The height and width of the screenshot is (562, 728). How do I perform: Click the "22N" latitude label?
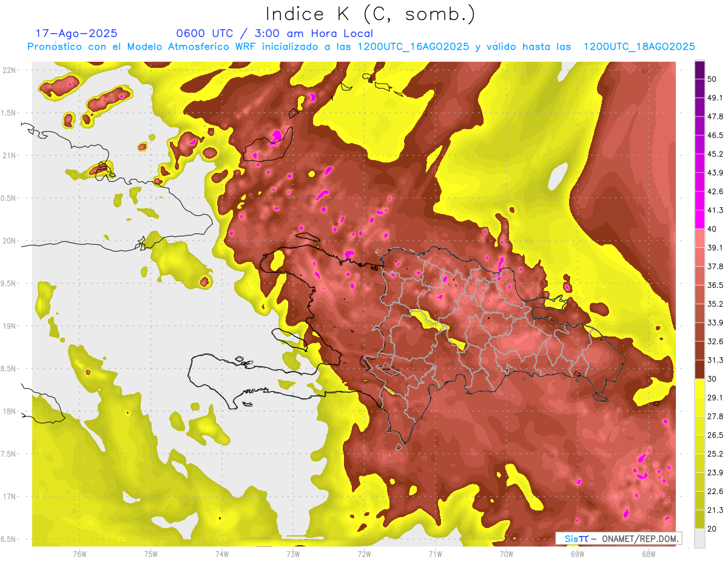pos(9,70)
